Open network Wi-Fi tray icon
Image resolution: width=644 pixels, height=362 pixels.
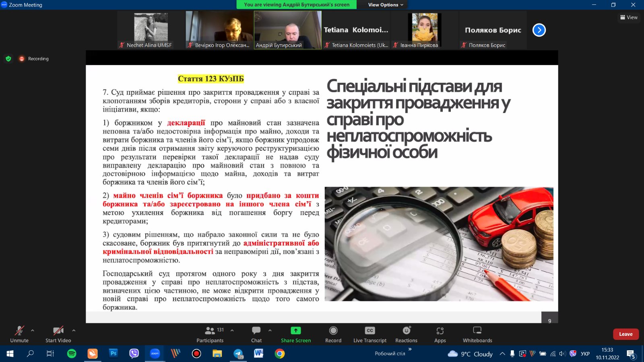click(553, 354)
